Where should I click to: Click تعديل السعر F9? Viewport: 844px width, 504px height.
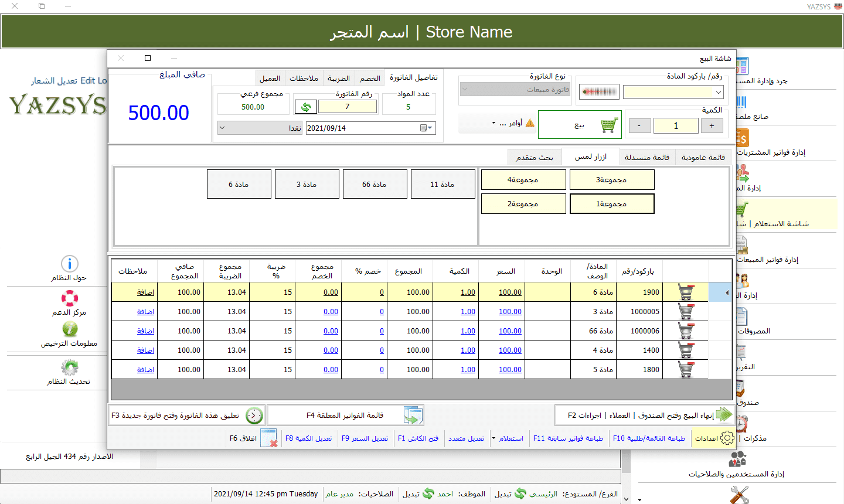coord(365,438)
